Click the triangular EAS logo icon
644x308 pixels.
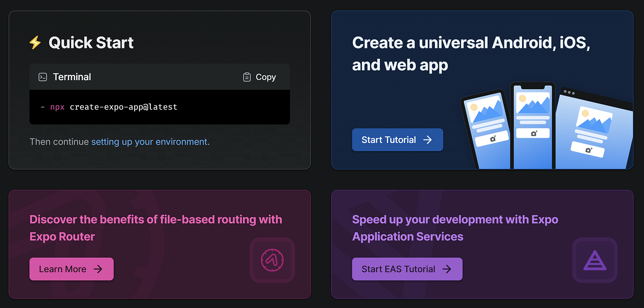tap(595, 260)
